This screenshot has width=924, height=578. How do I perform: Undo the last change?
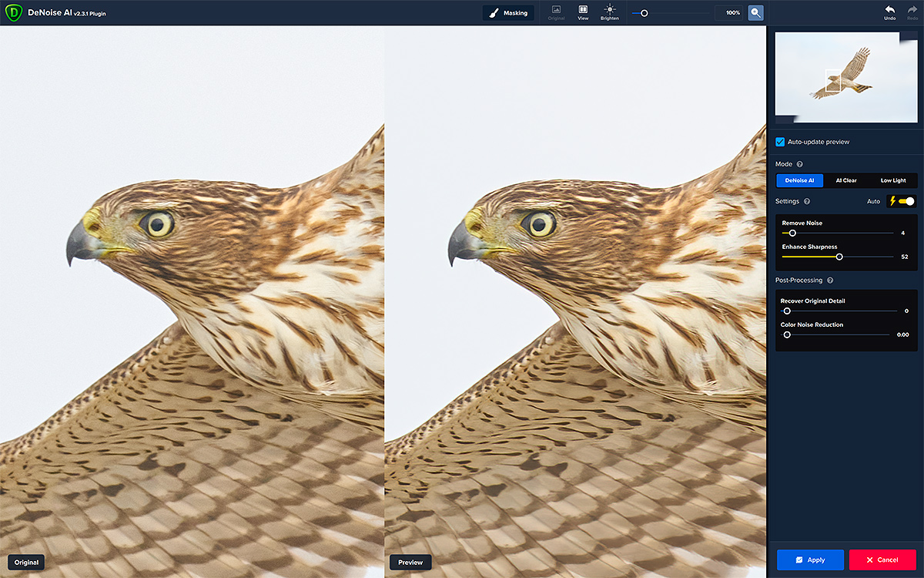click(x=889, y=12)
